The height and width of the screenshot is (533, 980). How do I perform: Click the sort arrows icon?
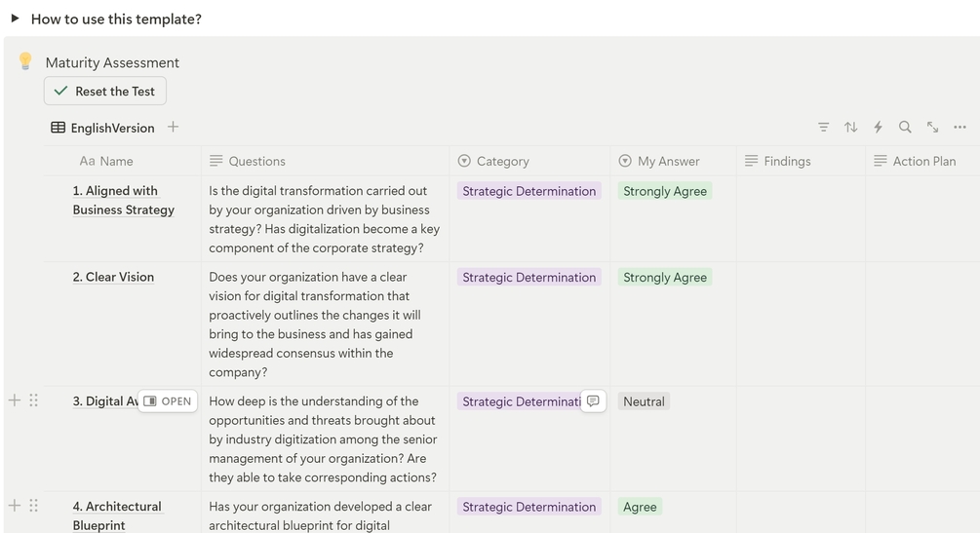point(851,128)
